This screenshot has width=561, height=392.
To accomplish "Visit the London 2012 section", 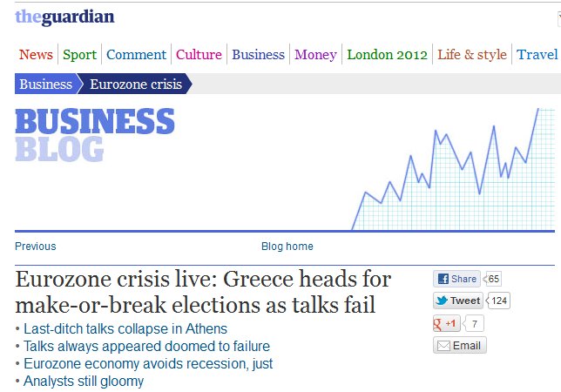I will tap(387, 55).
